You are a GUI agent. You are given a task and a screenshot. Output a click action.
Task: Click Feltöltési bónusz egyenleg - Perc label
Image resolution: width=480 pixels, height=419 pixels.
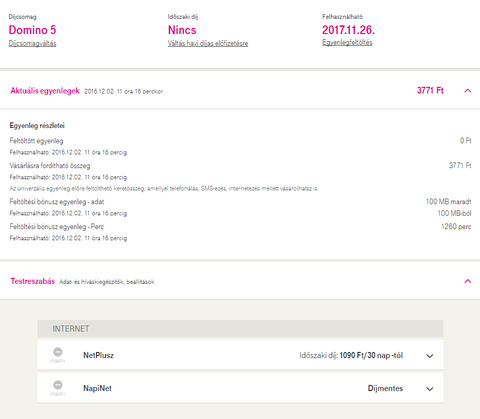click(x=57, y=227)
